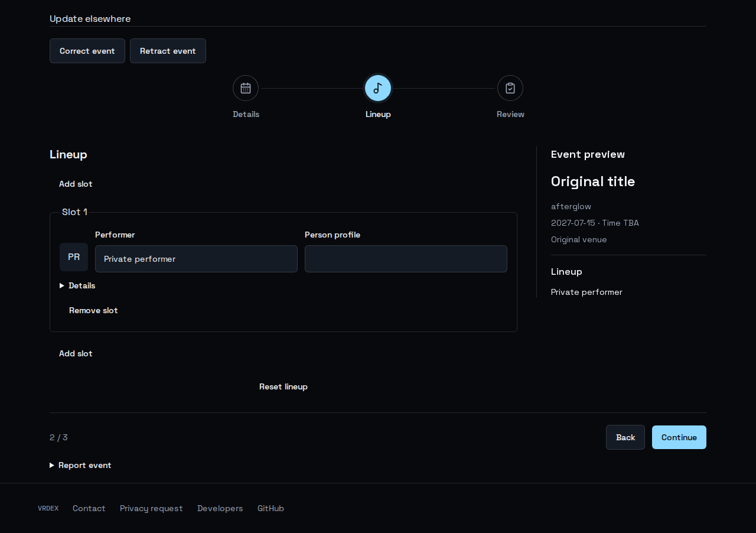Click the "Update elsewhere" heading
Screen dimensions: 756x533
pyautogui.click(x=90, y=19)
